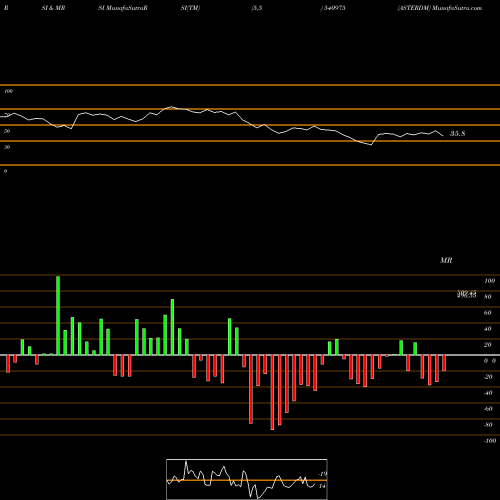
Task: Click the tallest green MR histogram bar
Action: [x=58, y=315]
